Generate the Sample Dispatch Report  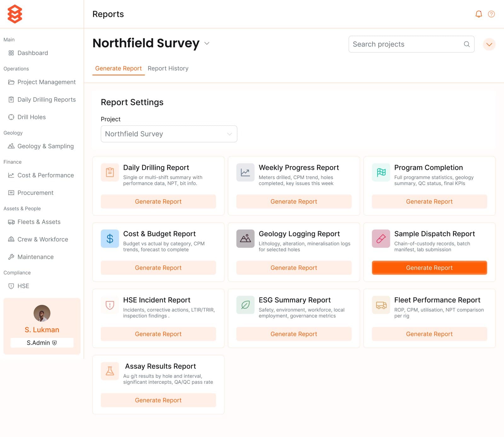pyautogui.click(x=429, y=268)
